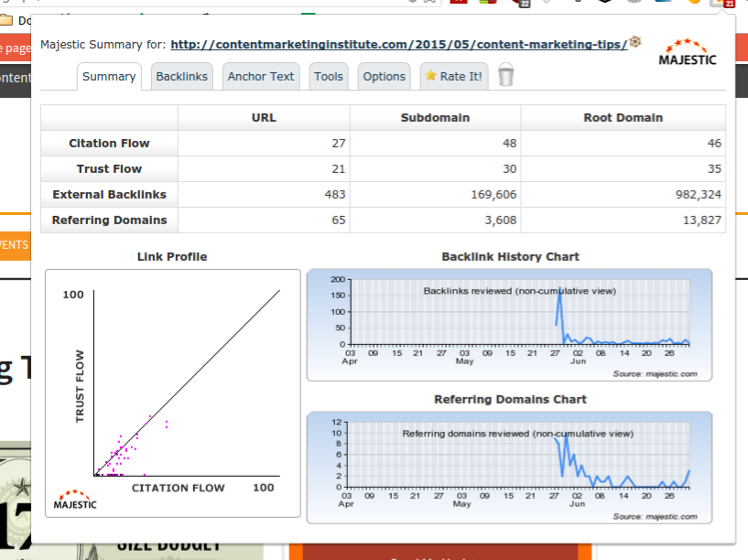
Task: Click the Link Profile scatter chart
Action: pos(173,393)
